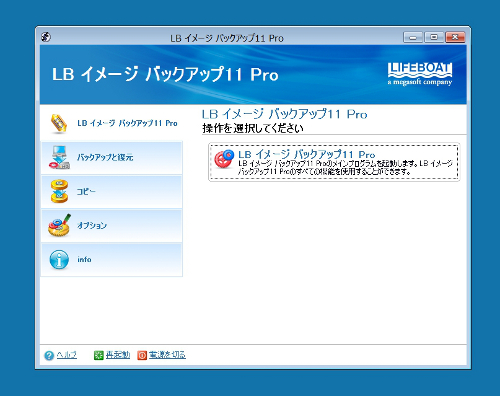Launch the LB イメージ バックアップ11 Pro main program
The height and width of the screenshot is (396, 500).
334,162
